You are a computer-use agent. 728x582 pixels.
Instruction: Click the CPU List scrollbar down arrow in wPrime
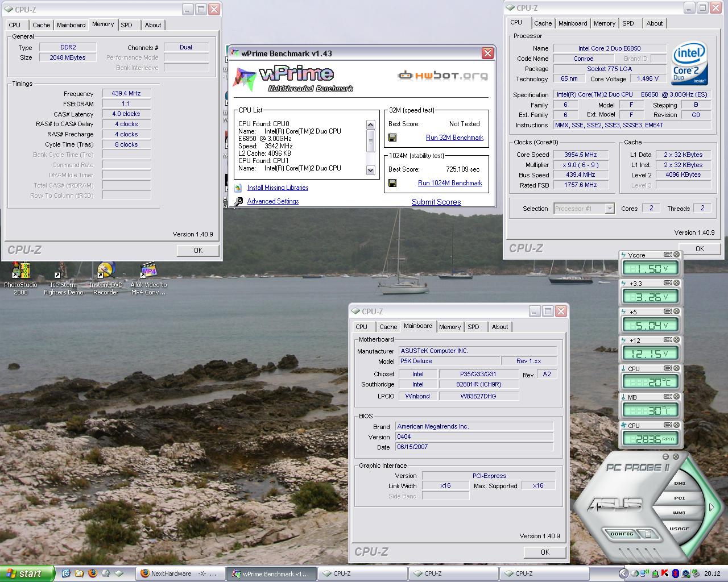[x=371, y=170]
